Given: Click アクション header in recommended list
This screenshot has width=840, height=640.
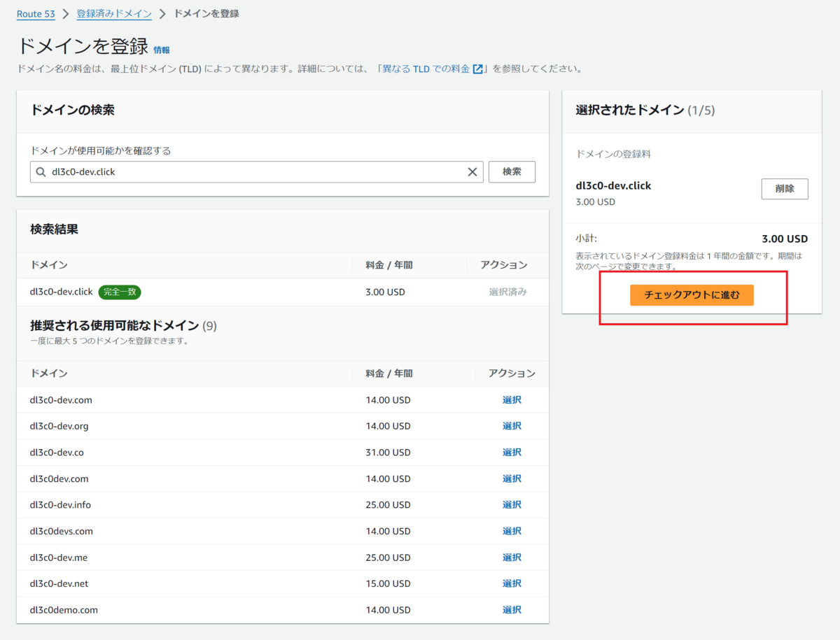Looking at the screenshot, I should (x=512, y=374).
